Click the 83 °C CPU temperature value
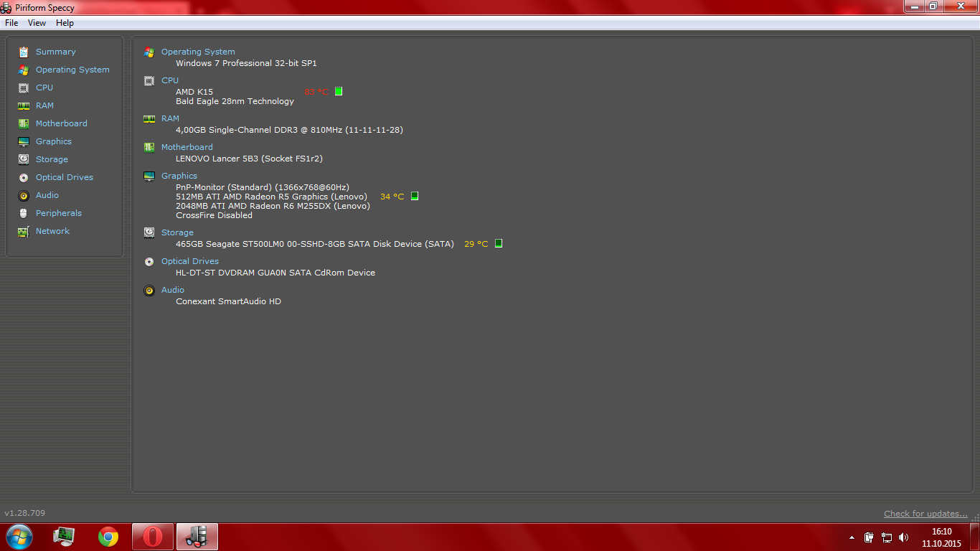This screenshot has width=980, height=551. pos(316,92)
